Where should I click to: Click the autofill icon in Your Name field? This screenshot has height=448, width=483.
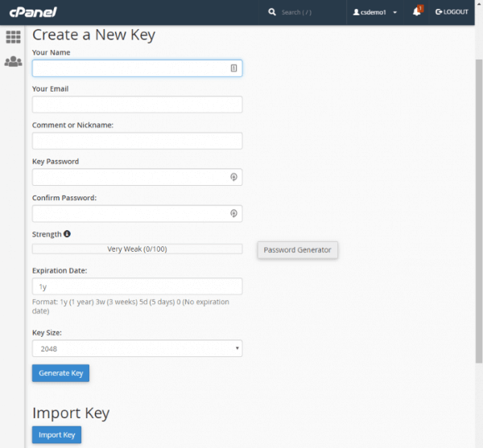point(233,68)
